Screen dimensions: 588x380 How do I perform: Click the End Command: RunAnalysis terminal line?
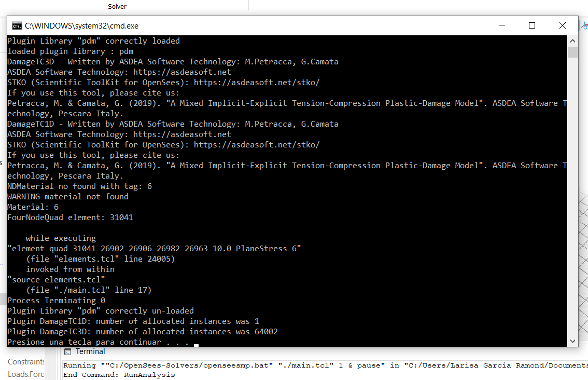[119, 375]
